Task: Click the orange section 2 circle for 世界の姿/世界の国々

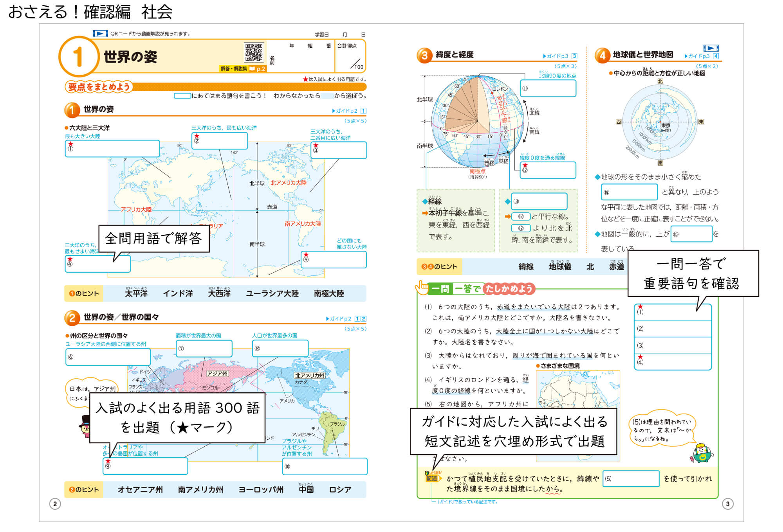Action: coord(72,318)
